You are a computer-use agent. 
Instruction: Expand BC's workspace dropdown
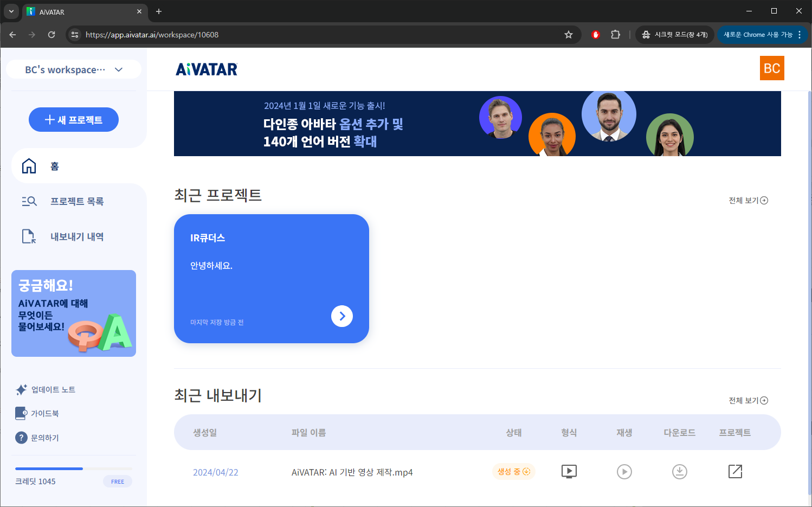(x=74, y=69)
